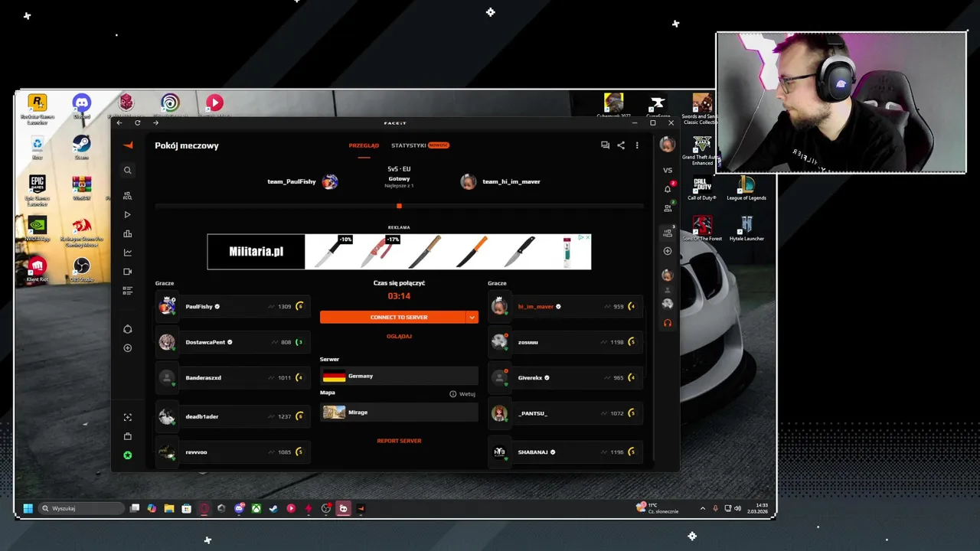
Task: Go back with the FACEIT back arrow
Action: 119,122
